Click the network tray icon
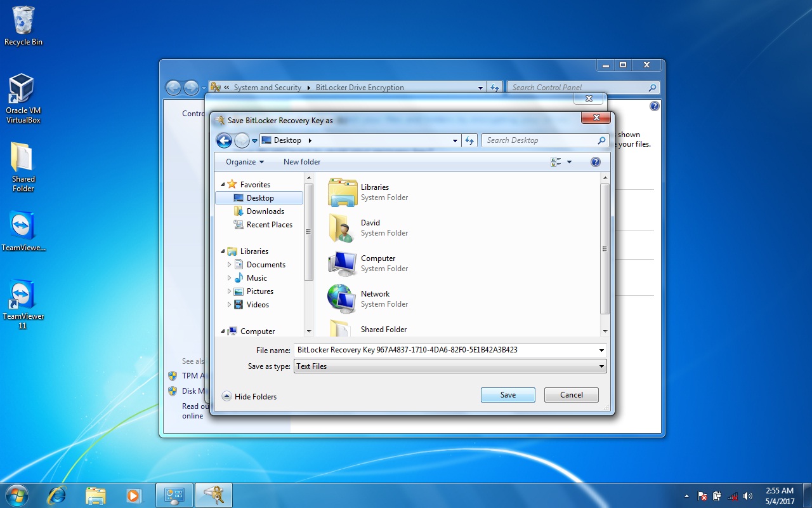The width and height of the screenshot is (812, 508). pyautogui.click(x=733, y=496)
